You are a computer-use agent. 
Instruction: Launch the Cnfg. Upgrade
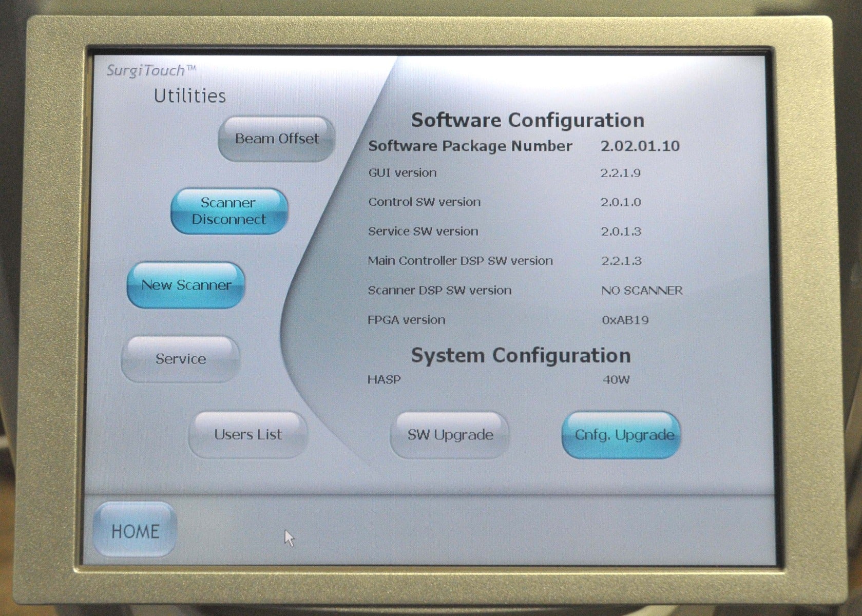point(621,435)
